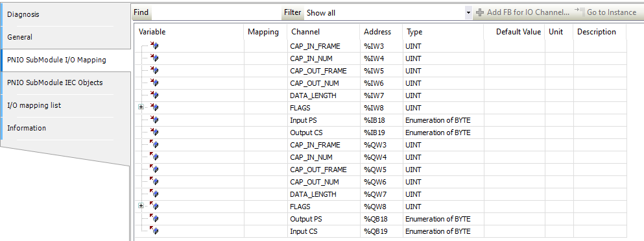Expand the FLAGS %QW8 output tree node
The width and height of the screenshot is (644, 241).
pos(141,206)
